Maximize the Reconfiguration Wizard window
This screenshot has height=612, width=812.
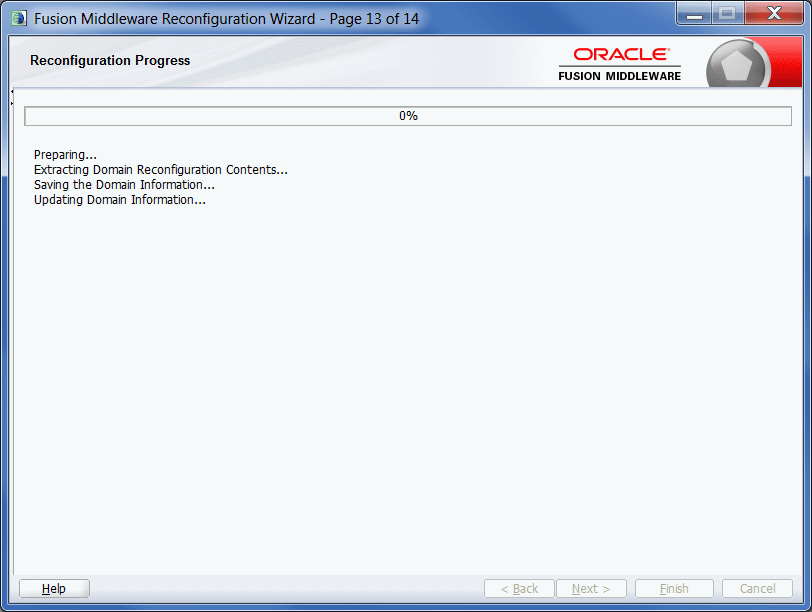pos(728,13)
